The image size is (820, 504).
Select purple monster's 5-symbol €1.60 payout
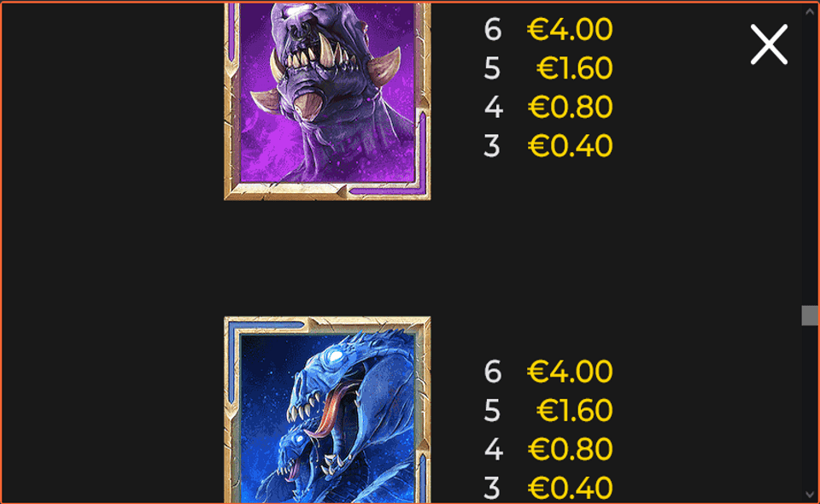click(574, 68)
